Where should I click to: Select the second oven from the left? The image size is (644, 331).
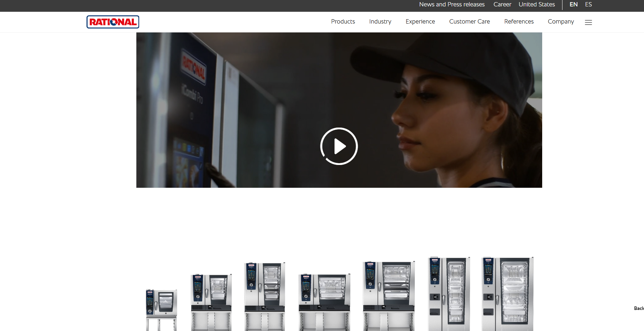click(x=211, y=301)
